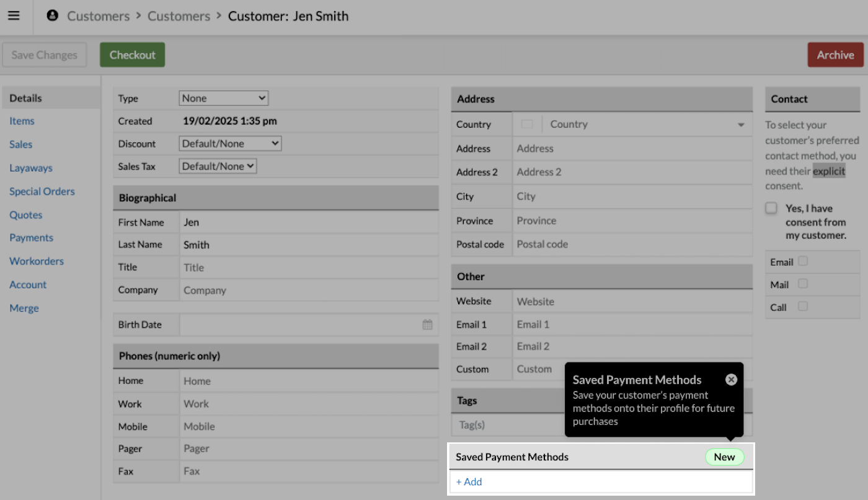Focus the Title input field
Image resolution: width=868 pixels, height=500 pixels.
coord(309,268)
